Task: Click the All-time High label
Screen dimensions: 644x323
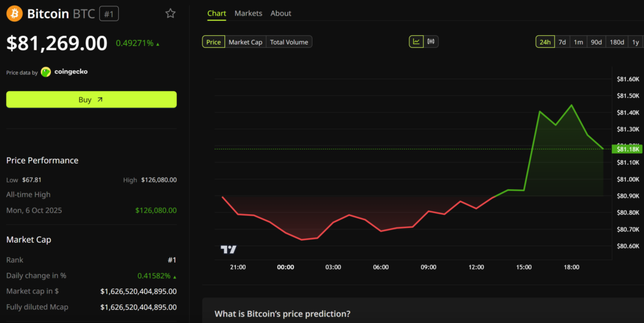Action: tap(28, 195)
